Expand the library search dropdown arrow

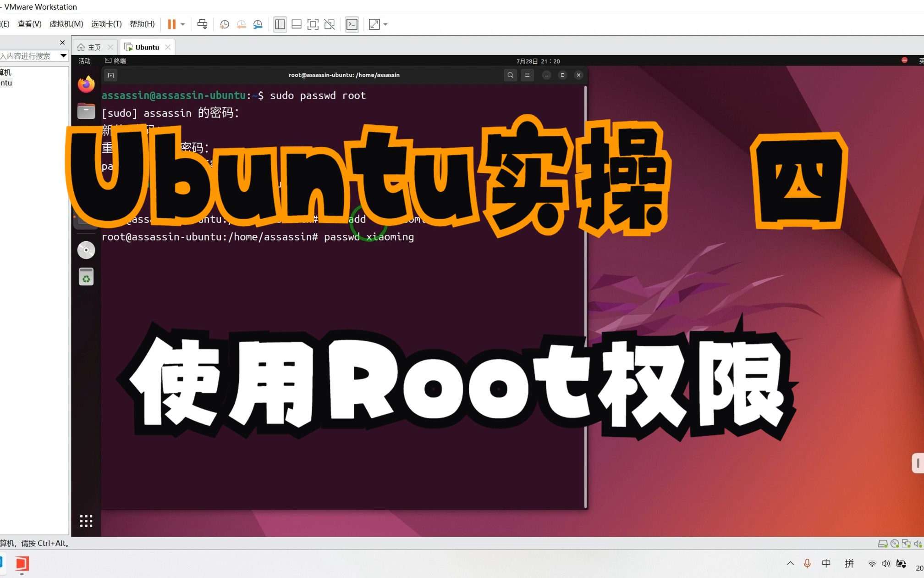[x=64, y=56]
